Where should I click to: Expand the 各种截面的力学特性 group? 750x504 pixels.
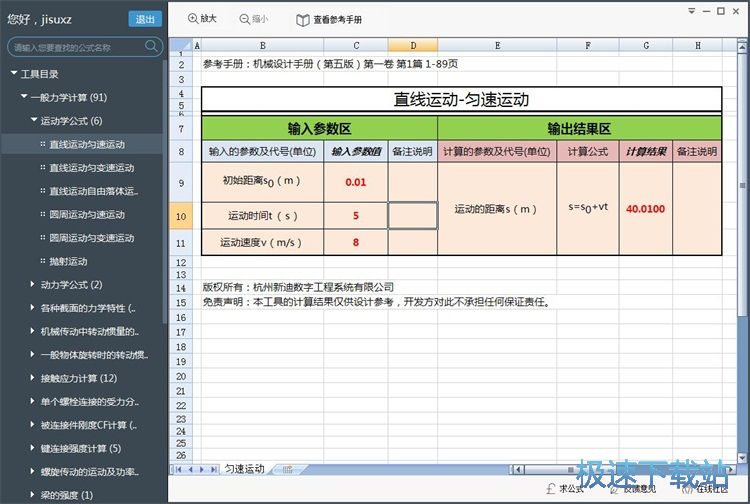click(x=33, y=307)
